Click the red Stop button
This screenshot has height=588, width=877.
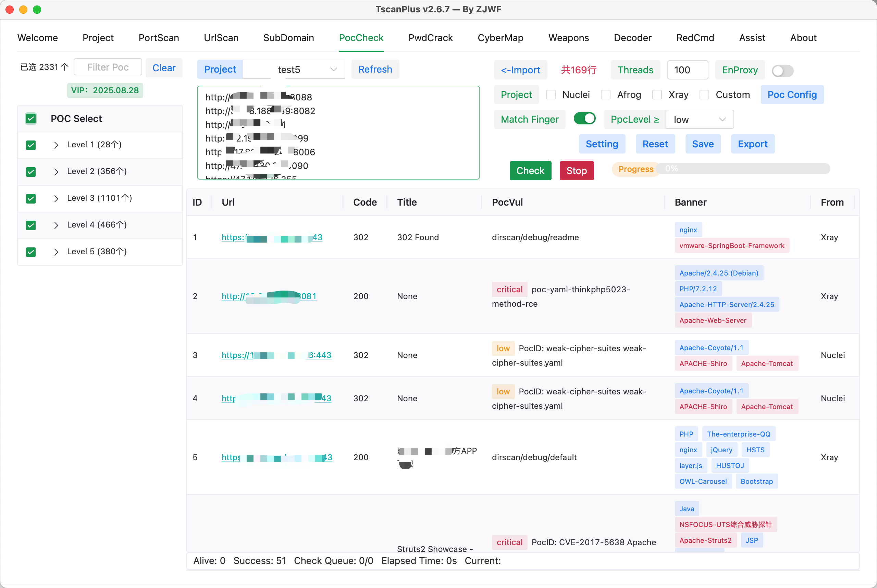pos(577,171)
